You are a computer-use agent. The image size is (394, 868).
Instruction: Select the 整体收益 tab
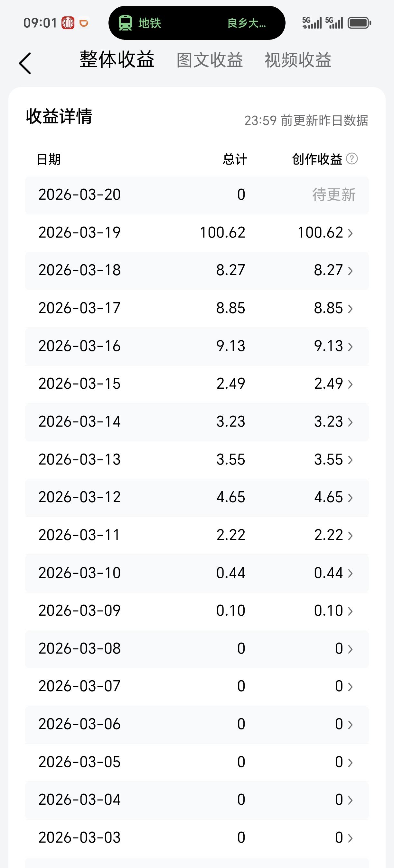(117, 60)
